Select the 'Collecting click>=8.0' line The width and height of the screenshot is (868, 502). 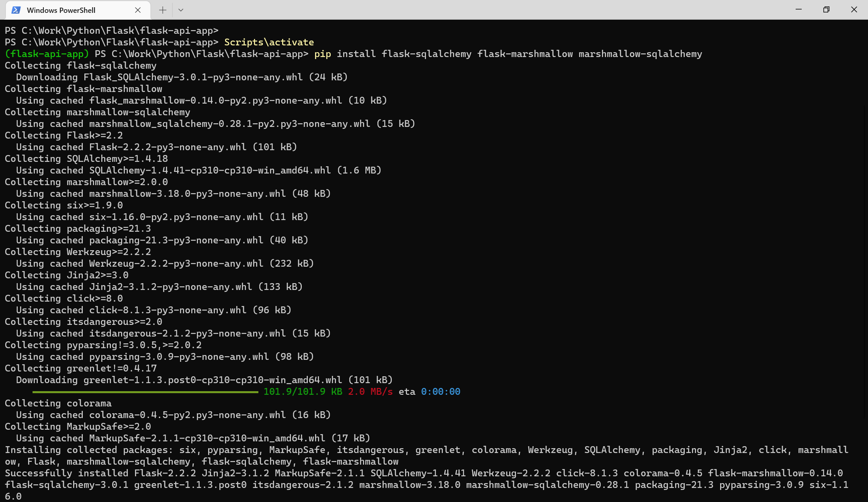(64, 298)
